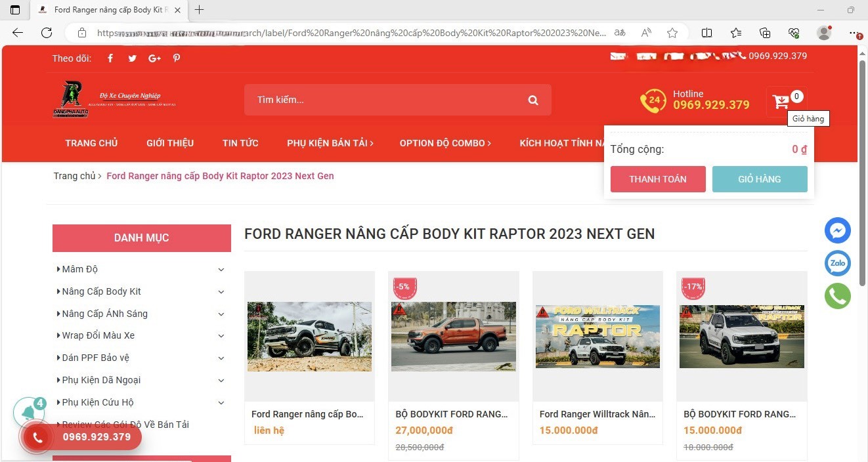868x462 pixels.
Task: Open the Ford Ranger Willtrack Nân... product title
Action: (597, 414)
